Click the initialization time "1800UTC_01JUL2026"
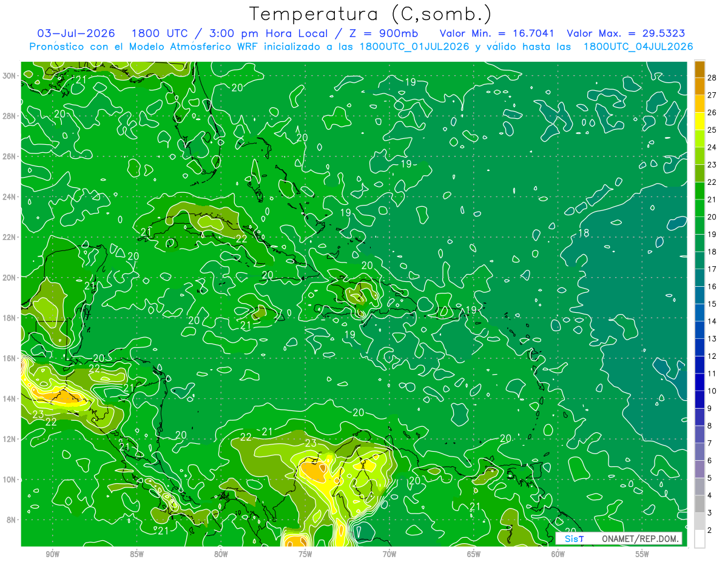Image resolution: width=728 pixels, height=562 pixels. pos(414,46)
